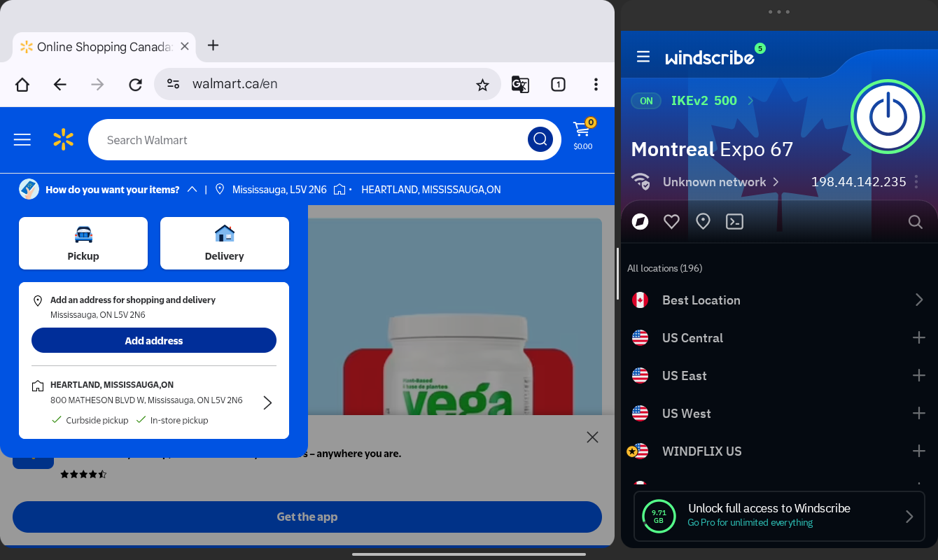
Task: Click the walmart.ca/en address bar
Action: coord(328,84)
